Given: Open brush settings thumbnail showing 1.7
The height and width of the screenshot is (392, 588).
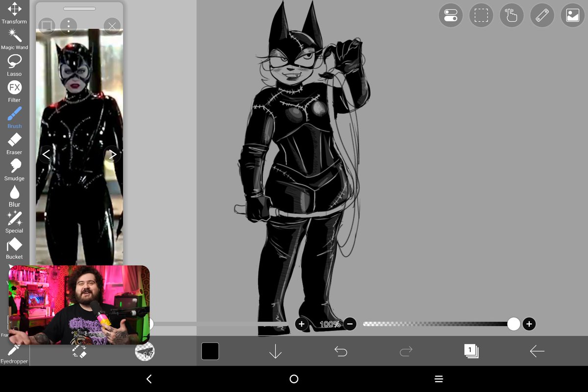Looking at the screenshot, I should point(145,351).
